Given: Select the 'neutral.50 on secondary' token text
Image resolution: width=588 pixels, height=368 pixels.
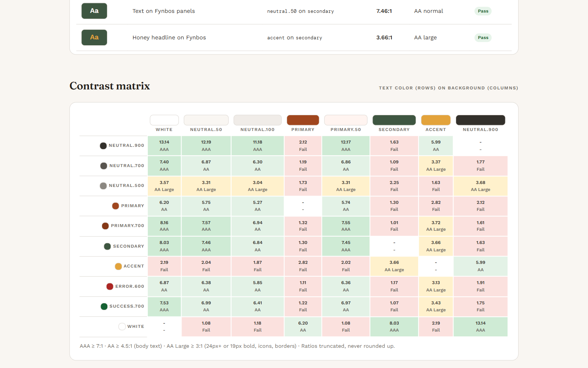Looking at the screenshot, I should (x=301, y=11).
